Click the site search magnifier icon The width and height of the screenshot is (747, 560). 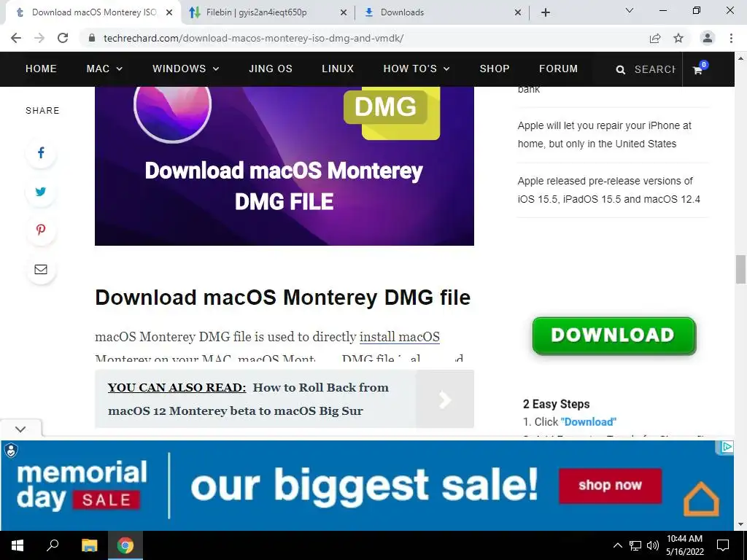tap(620, 70)
